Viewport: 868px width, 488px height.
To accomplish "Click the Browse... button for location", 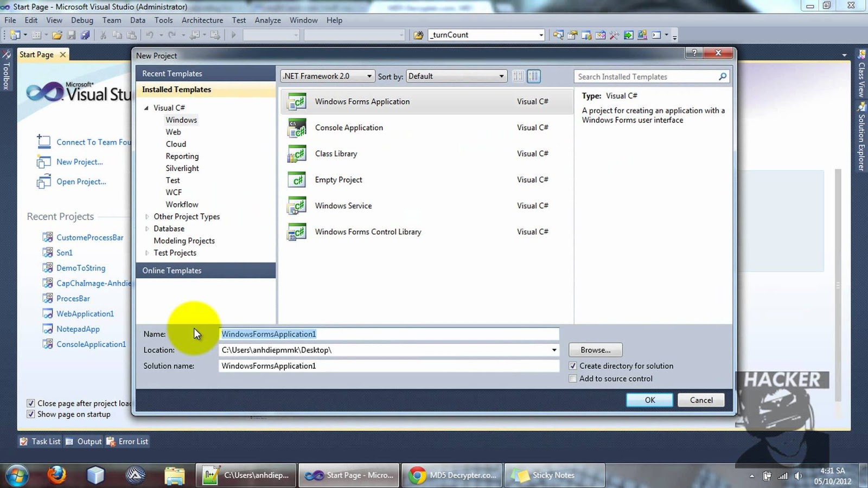I will [x=596, y=350].
